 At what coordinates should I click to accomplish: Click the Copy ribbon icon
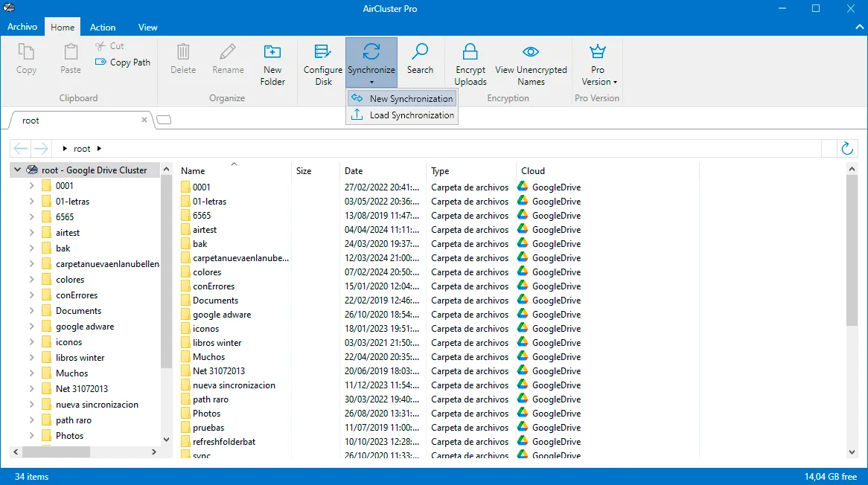click(26, 51)
